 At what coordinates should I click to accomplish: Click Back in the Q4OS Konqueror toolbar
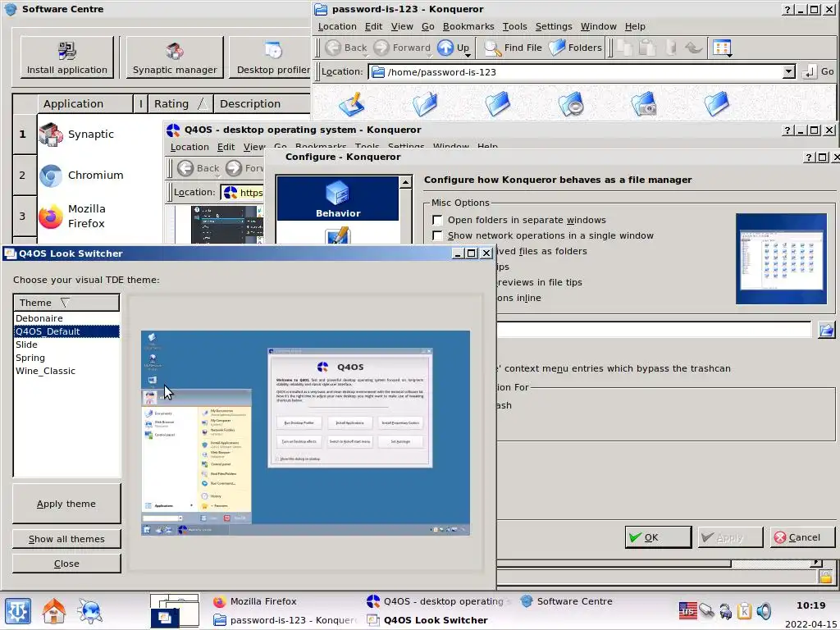point(199,168)
